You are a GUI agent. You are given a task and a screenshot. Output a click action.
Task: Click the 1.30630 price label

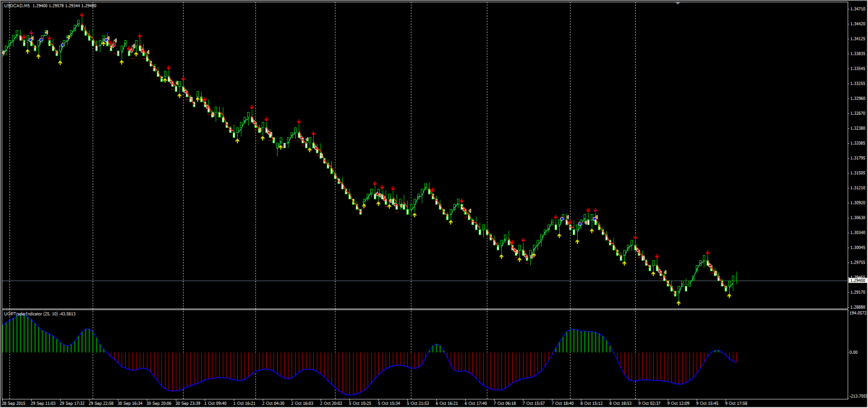click(x=858, y=218)
